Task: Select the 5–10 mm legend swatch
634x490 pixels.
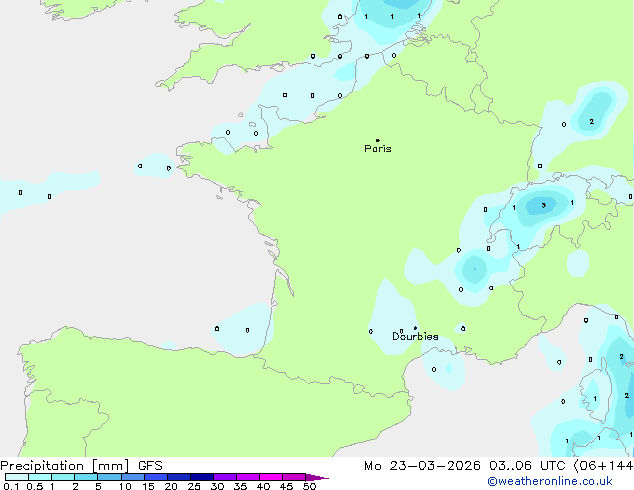Action: click(109, 477)
